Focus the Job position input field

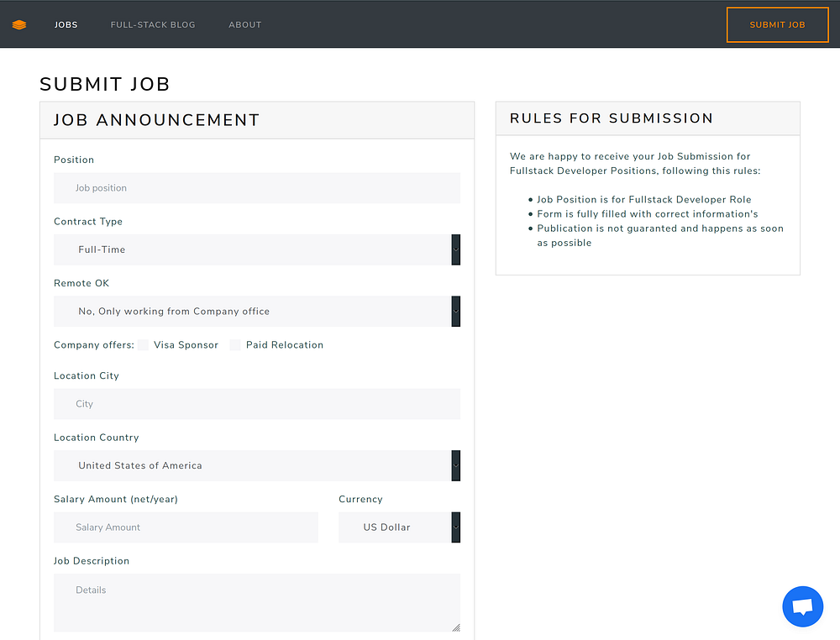pos(257,188)
